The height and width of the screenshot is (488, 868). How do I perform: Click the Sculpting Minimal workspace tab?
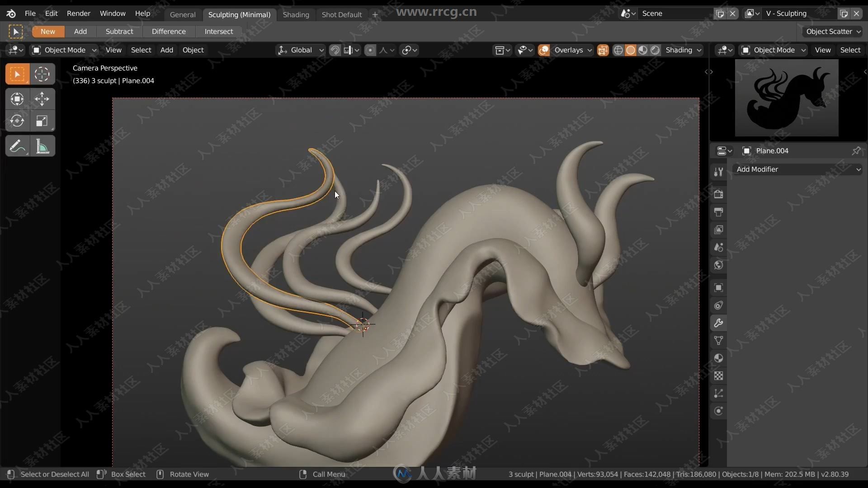239,14
